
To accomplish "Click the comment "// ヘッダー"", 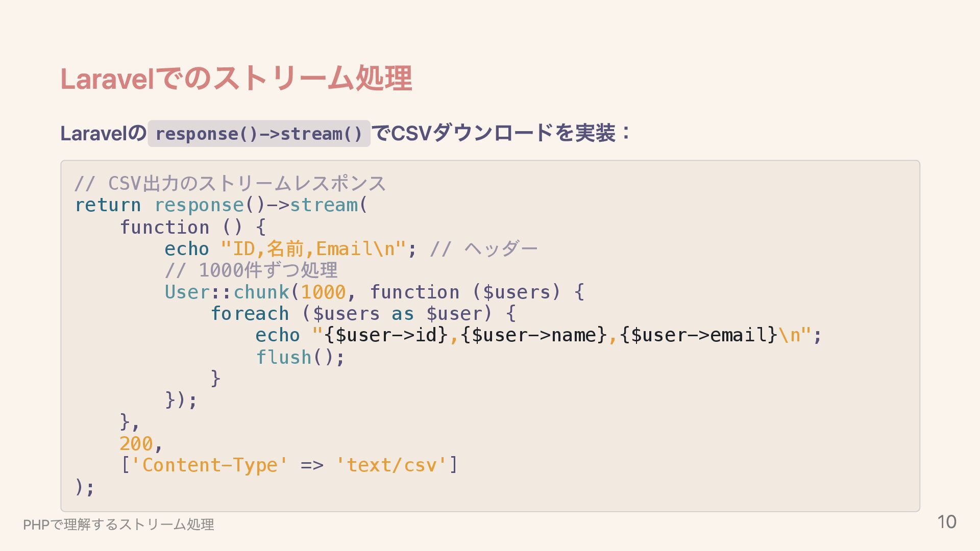I will [x=483, y=249].
